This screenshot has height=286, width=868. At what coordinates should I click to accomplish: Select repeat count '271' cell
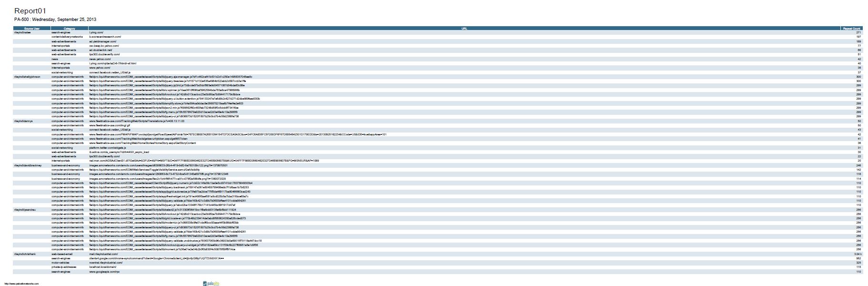click(858, 32)
